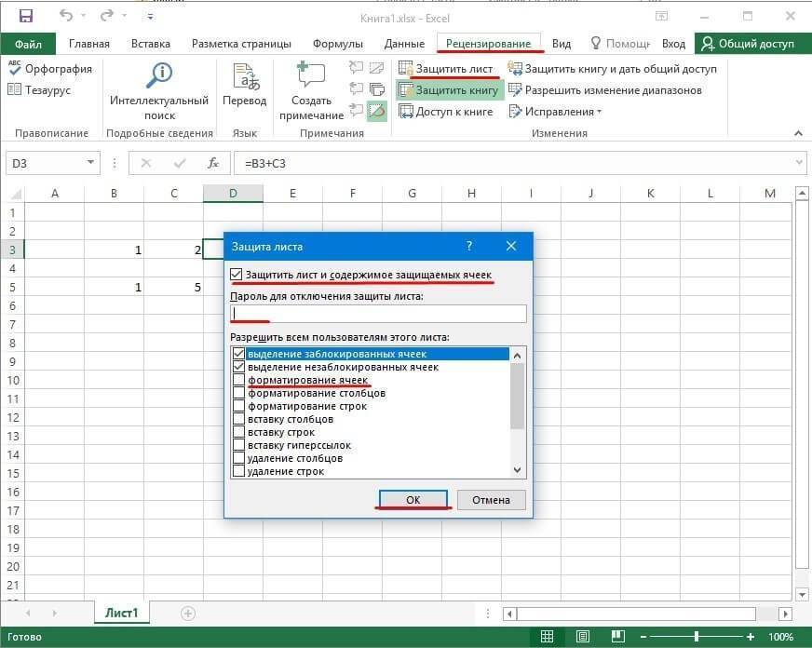Create a new comment with Создать примечание

tap(310, 84)
